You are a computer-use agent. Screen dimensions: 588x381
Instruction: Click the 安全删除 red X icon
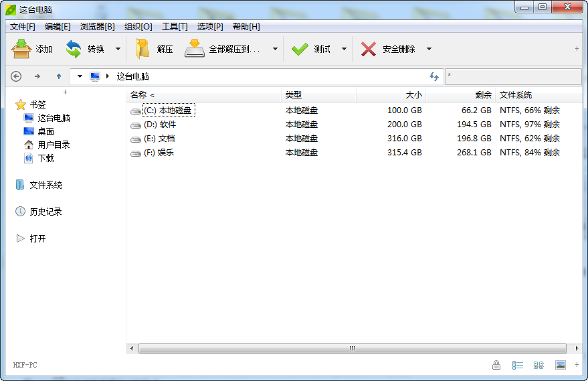click(x=368, y=49)
